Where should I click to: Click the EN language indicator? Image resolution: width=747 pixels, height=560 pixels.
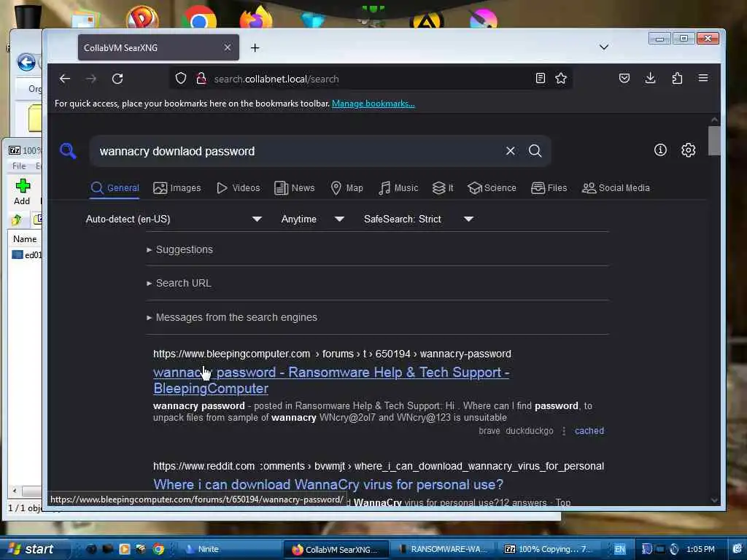619,549
